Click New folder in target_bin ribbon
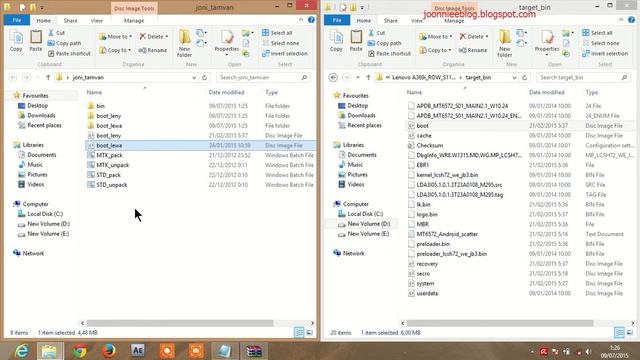 [x=504, y=43]
